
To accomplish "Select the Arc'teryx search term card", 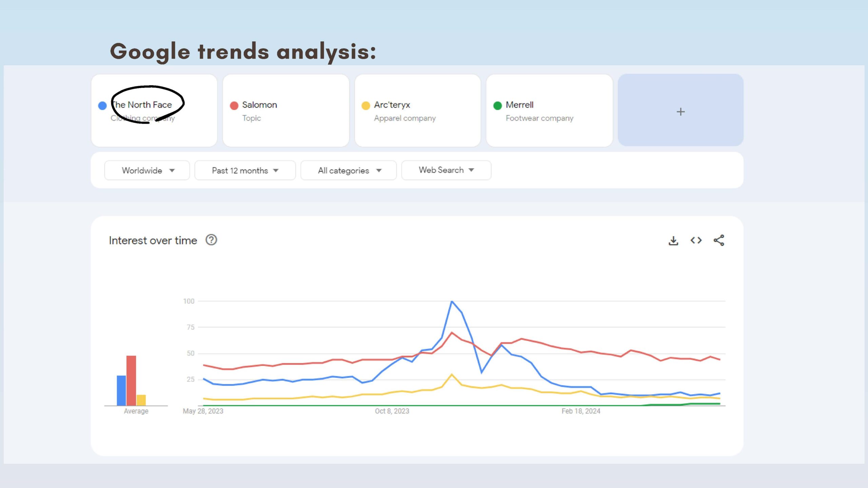I will (418, 110).
